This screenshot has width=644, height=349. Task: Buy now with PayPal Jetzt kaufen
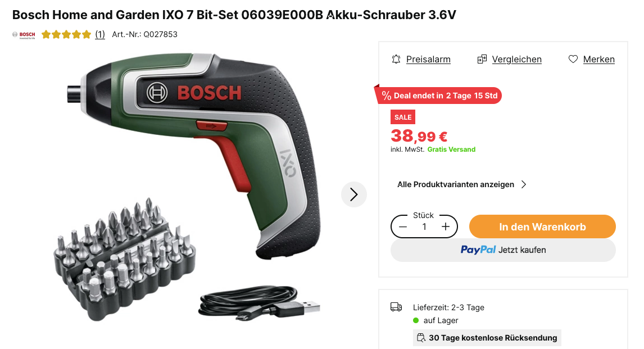click(503, 250)
